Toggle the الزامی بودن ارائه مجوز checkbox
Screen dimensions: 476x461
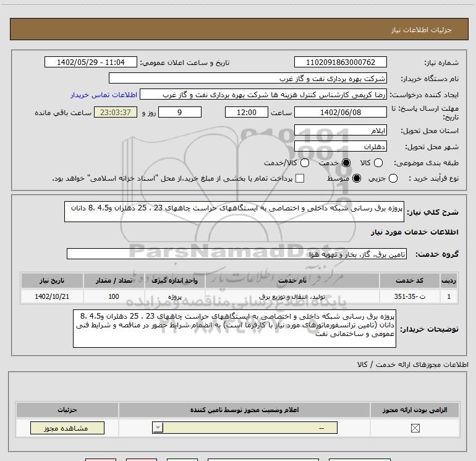coord(415,428)
